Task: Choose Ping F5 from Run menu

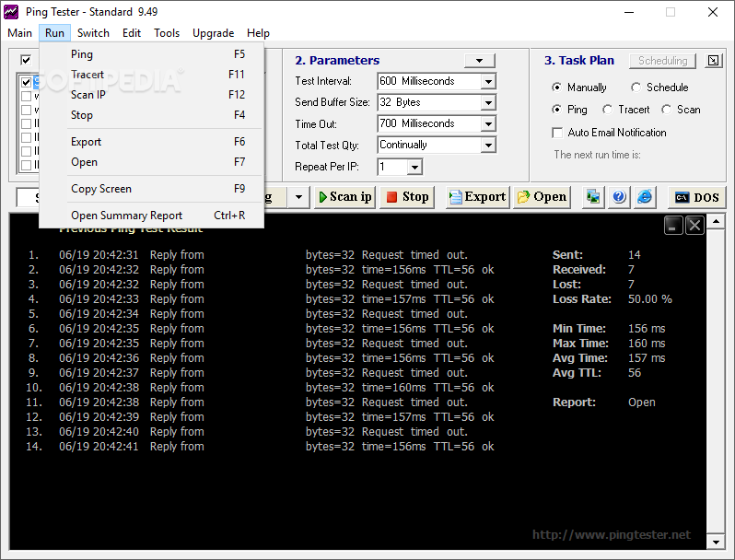Action: point(152,54)
